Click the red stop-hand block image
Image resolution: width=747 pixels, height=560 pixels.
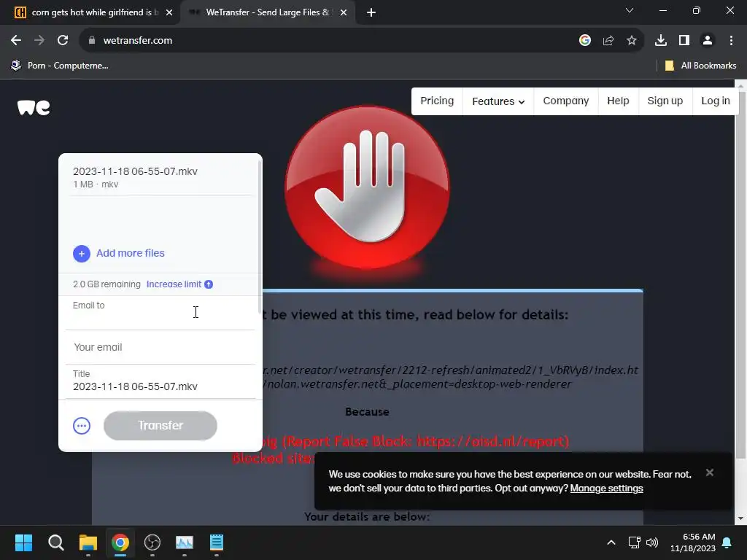367,188
